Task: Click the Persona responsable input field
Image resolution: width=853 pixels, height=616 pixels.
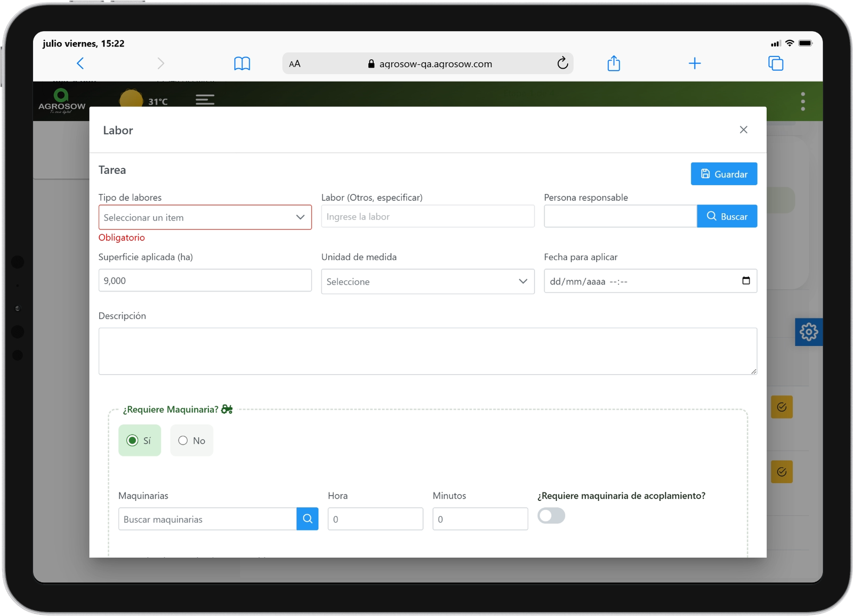Action: tap(621, 216)
